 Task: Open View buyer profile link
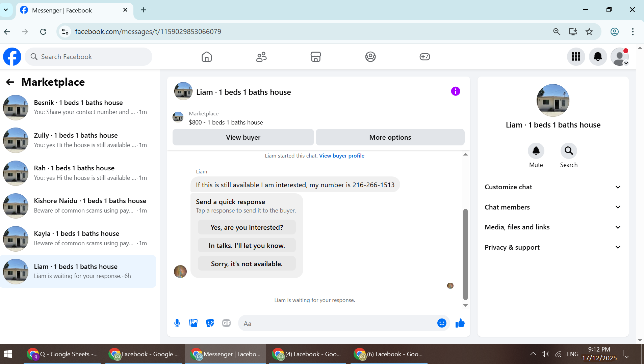[342, 156]
